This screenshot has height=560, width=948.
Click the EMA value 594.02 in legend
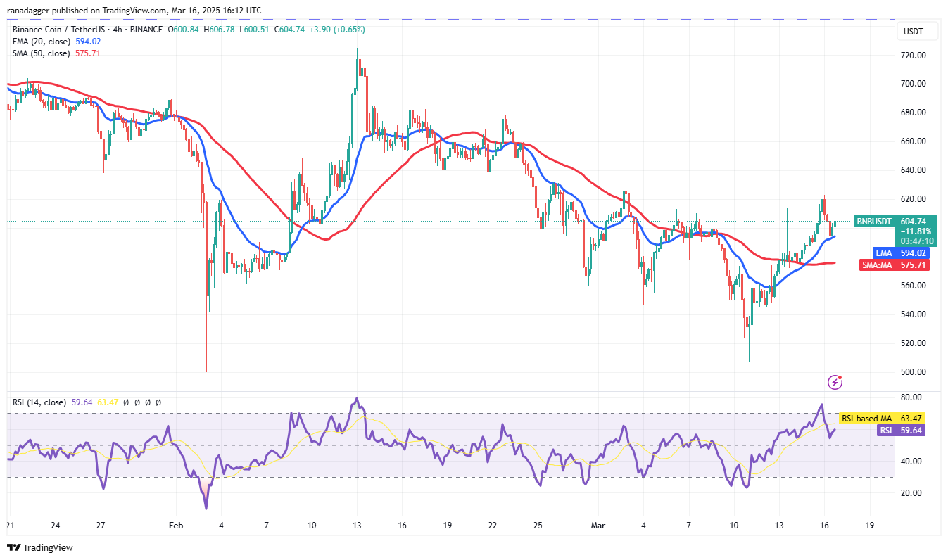pyautogui.click(x=87, y=42)
